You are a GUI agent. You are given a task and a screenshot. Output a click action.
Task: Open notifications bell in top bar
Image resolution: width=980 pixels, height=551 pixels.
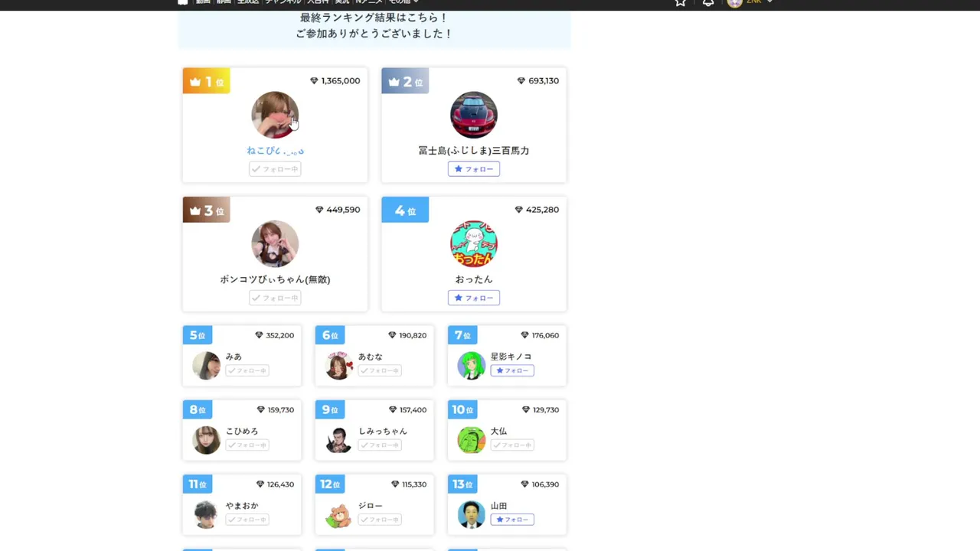pos(708,2)
